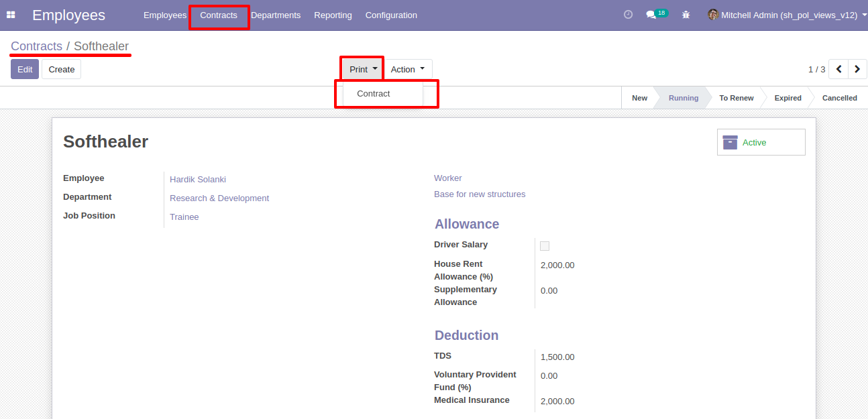The width and height of the screenshot is (868, 419).
Task: Select Contract from the Print menu
Action: [x=383, y=94]
